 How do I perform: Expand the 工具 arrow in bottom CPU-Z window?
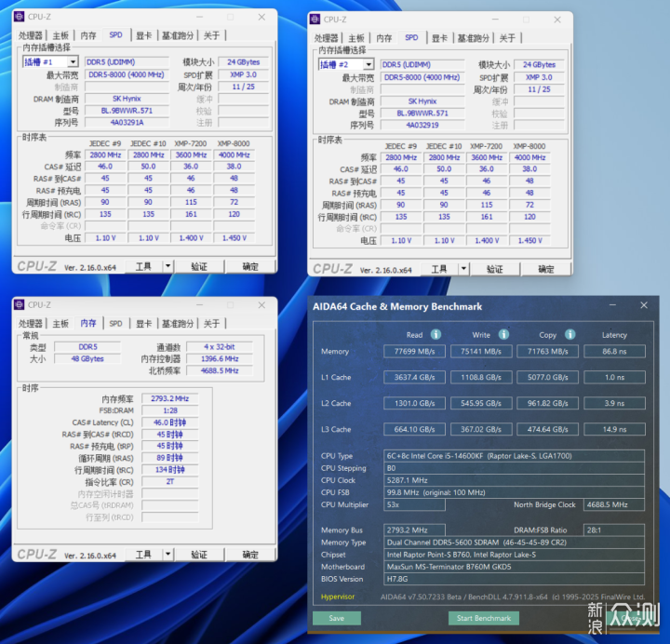pos(167,555)
